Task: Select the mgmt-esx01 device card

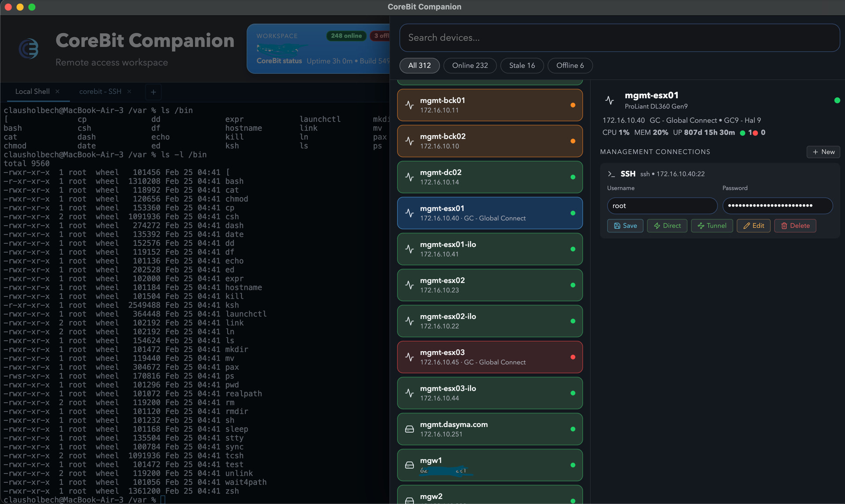Action: click(x=490, y=213)
